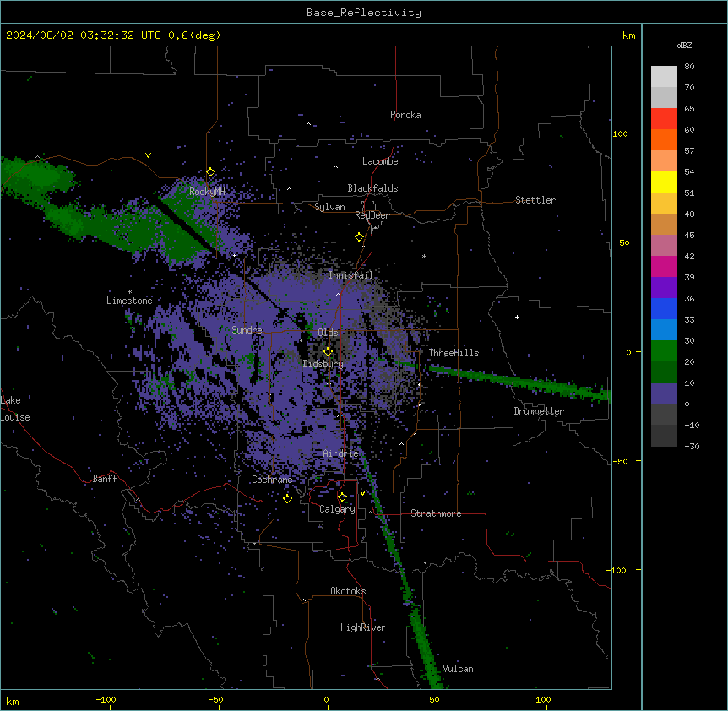Click the blue 36 dBZ legend swatch
Viewport: 728px width, 711px height.
(664, 308)
